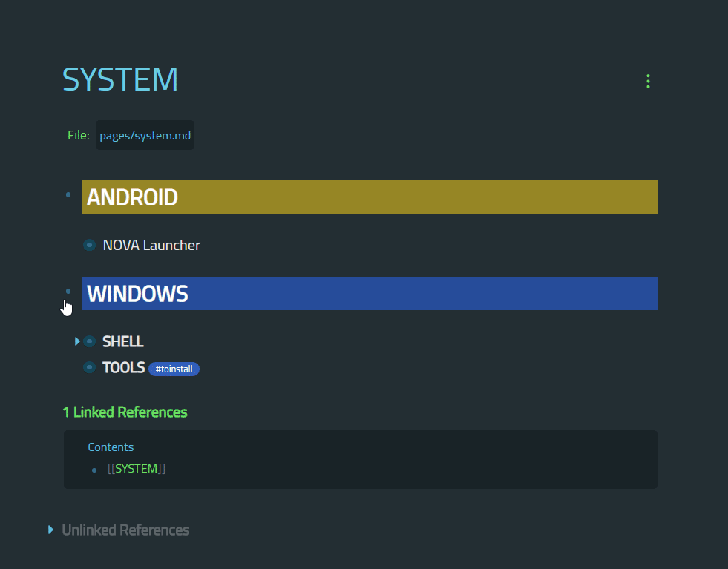Click the bullet of the WINDOWS block
Screen dimensions: 728x569
coord(68,292)
